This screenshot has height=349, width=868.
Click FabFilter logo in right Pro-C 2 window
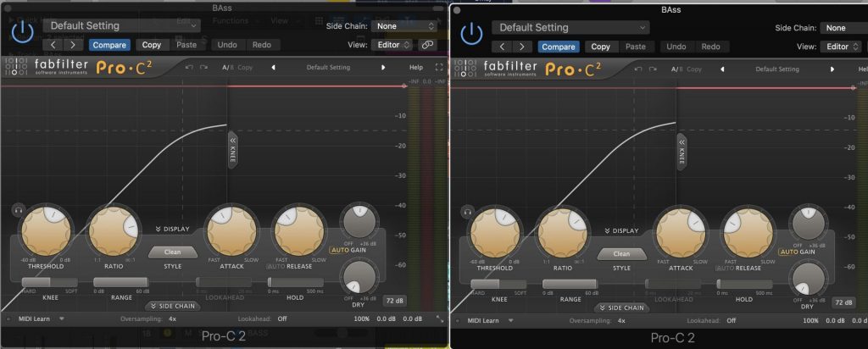(x=495, y=69)
